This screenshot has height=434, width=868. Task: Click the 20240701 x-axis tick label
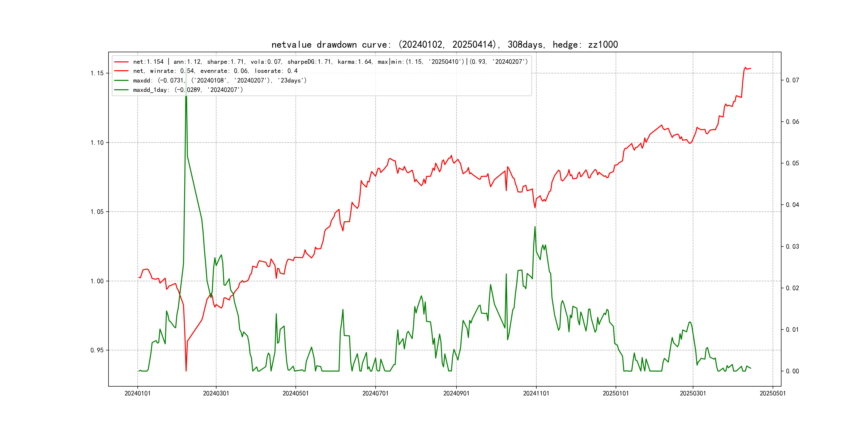375,394
